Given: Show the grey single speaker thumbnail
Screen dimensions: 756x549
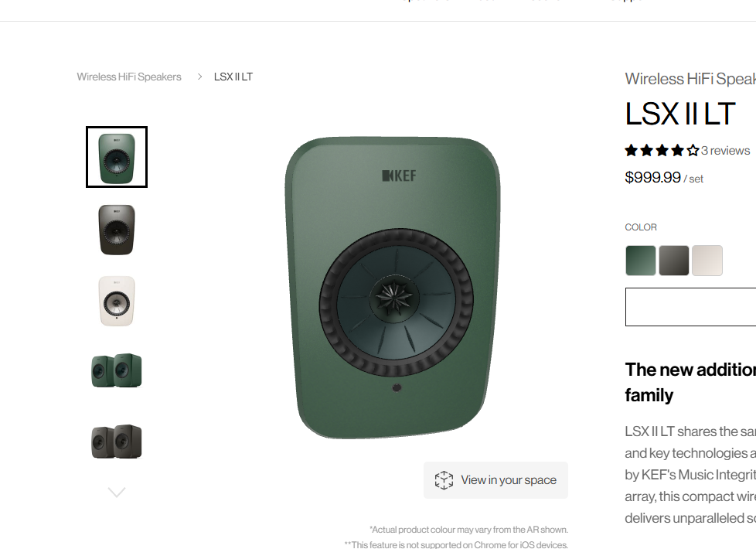Looking at the screenshot, I should pyautogui.click(x=117, y=230).
